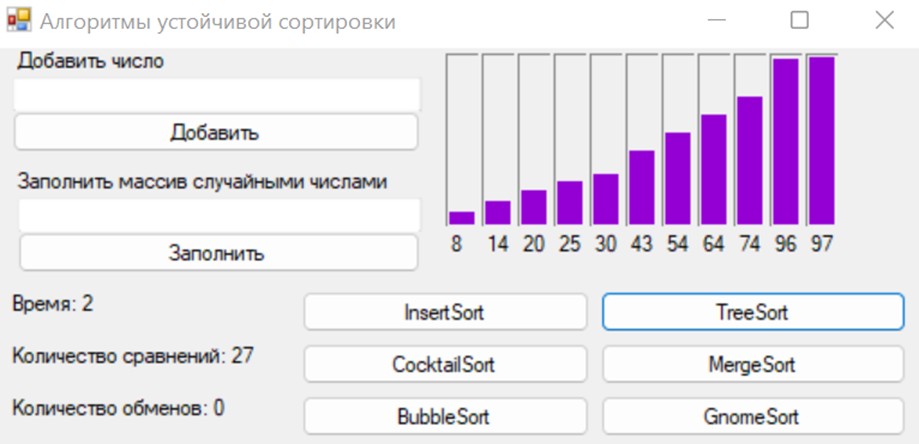Click the Количество сравнений: 27 label
The image size is (919, 444).
pos(133,355)
